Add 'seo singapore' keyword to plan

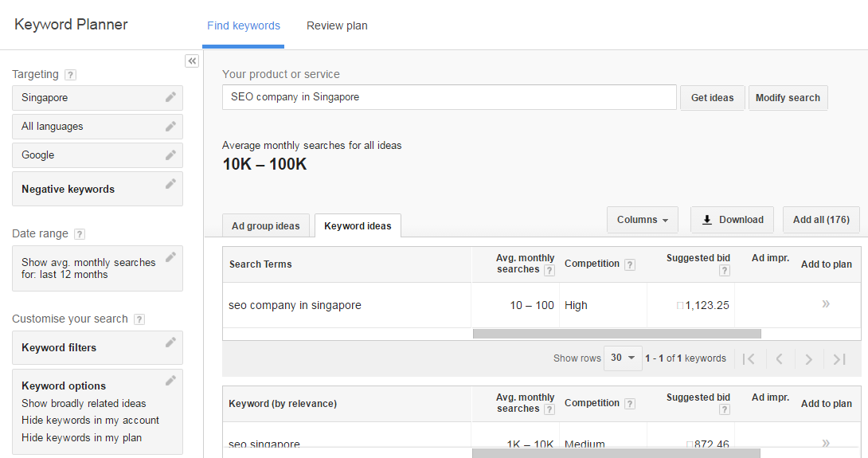826,443
